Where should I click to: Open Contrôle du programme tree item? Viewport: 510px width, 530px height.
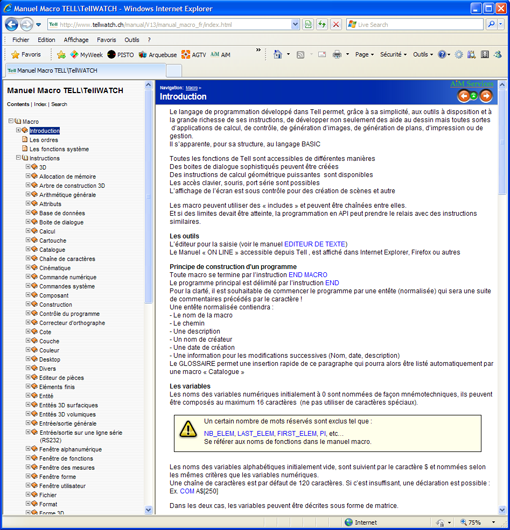[x=69, y=313]
